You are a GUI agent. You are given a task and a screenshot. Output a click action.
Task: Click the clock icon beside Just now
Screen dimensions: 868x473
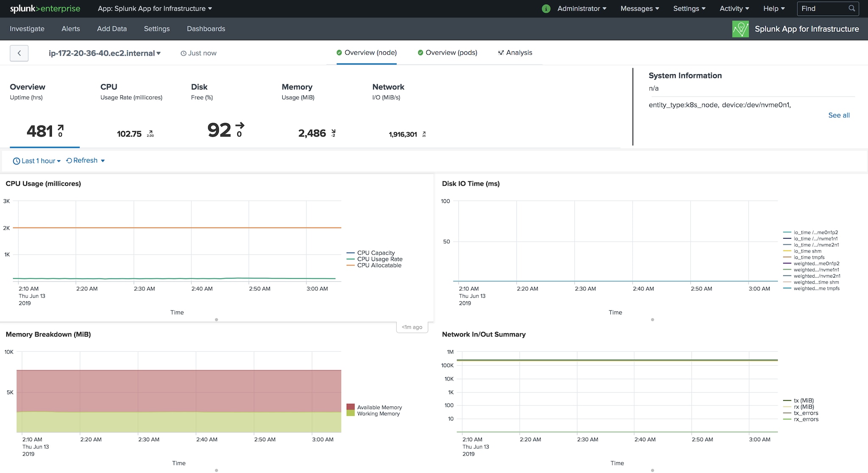(184, 53)
